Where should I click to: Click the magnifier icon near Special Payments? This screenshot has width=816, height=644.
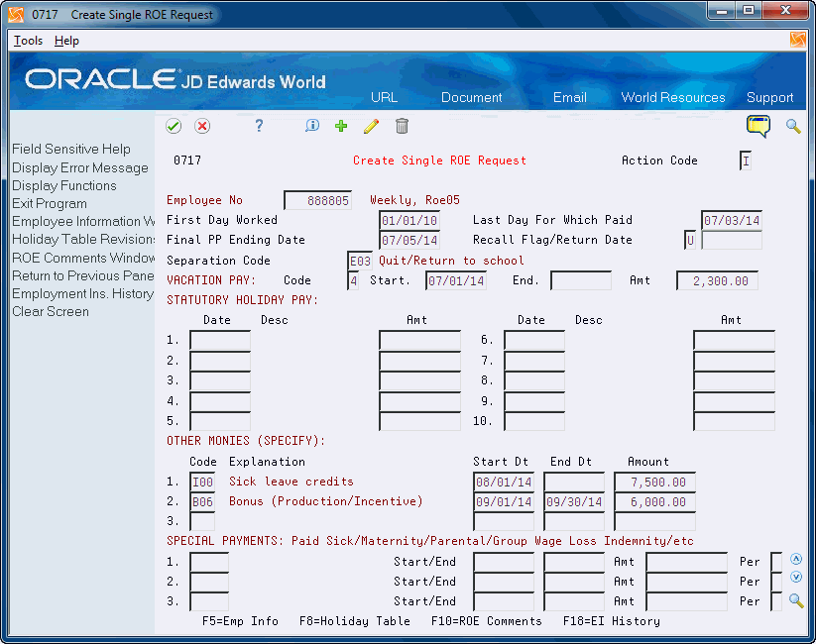796,600
